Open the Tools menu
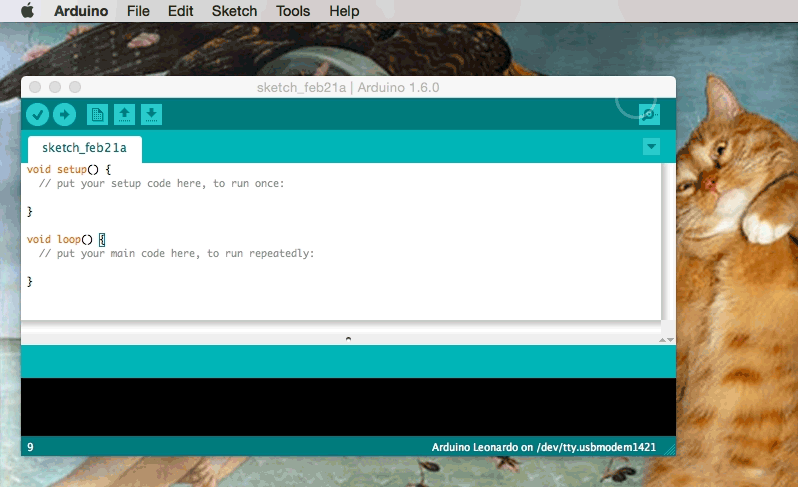The image size is (798, 487). [293, 11]
